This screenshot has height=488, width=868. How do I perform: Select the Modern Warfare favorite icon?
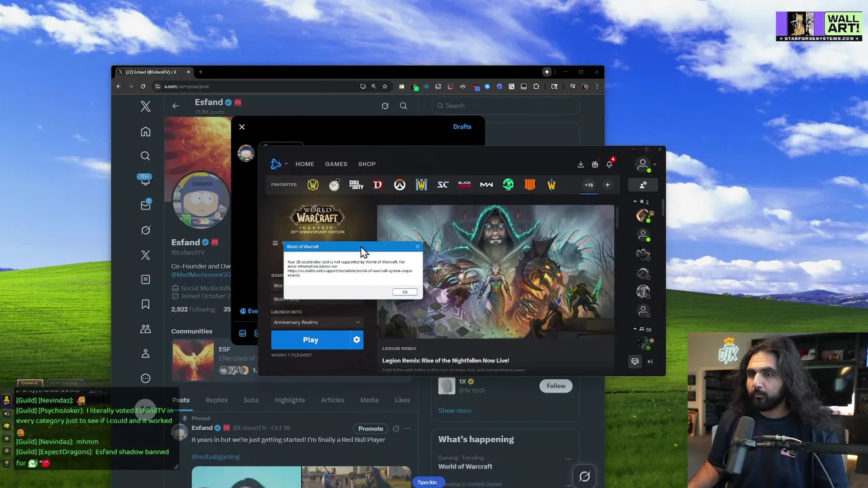pyautogui.click(x=486, y=184)
